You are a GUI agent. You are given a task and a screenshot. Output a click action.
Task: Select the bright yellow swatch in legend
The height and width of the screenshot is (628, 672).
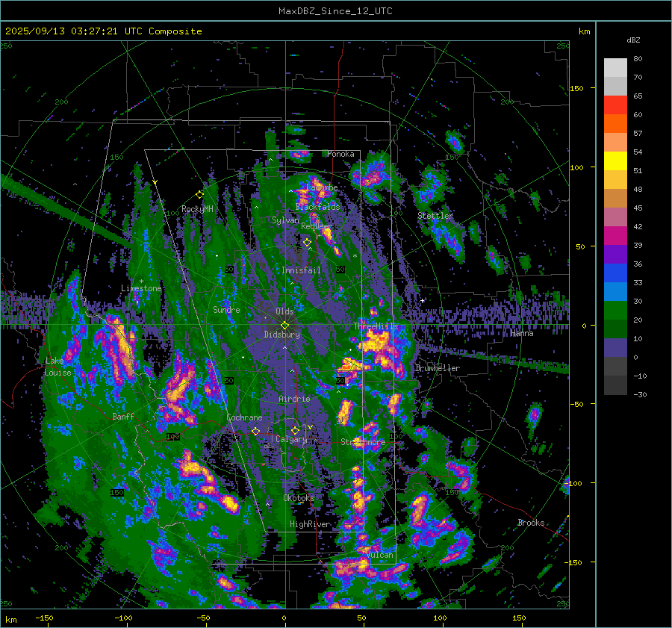pyautogui.click(x=615, y=161)
